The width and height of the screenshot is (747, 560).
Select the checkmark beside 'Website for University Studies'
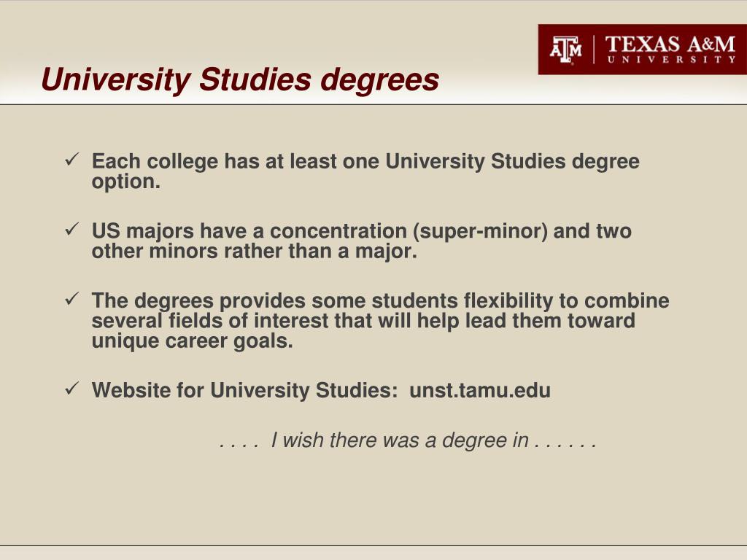[71, 388]
